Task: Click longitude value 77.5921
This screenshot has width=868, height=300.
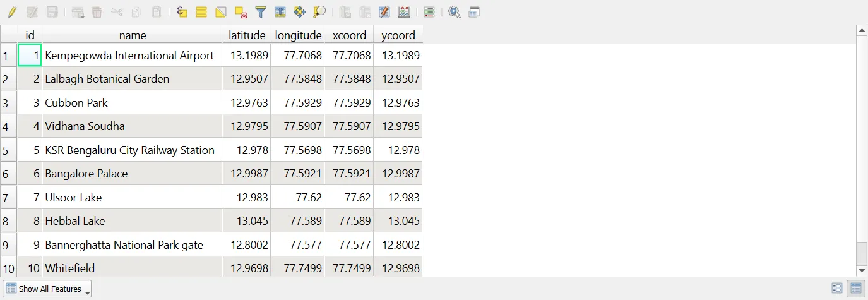Action: point(298,174)
